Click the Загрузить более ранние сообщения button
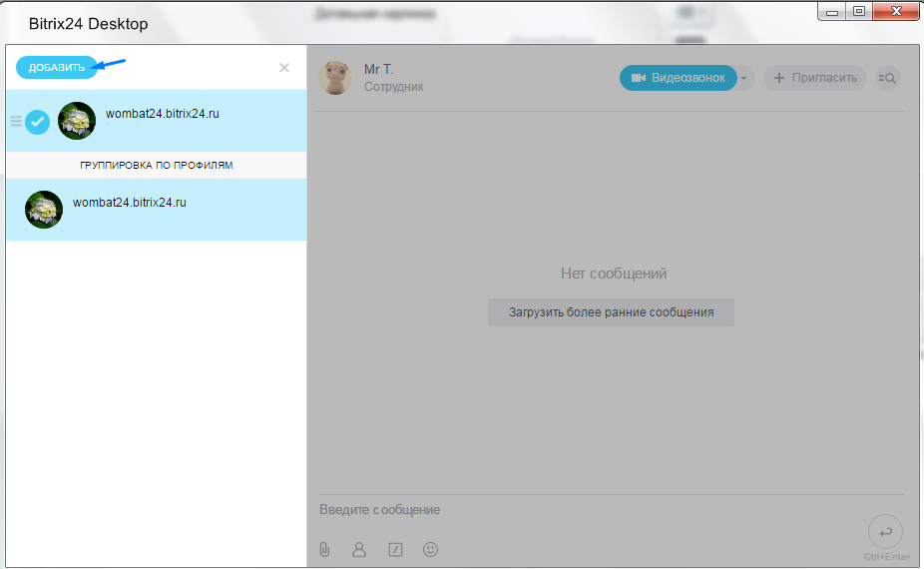924x569 pixels. pos(611,312)
